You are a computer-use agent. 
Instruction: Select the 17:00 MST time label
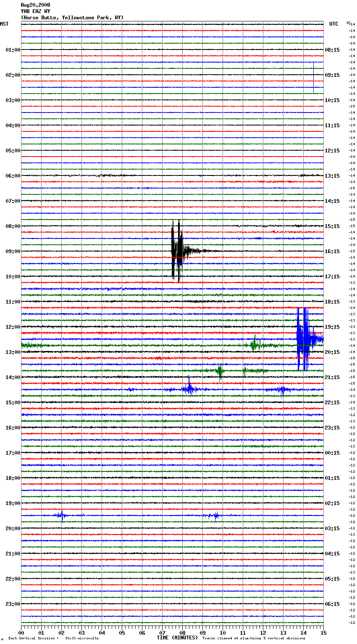(13, 453)
